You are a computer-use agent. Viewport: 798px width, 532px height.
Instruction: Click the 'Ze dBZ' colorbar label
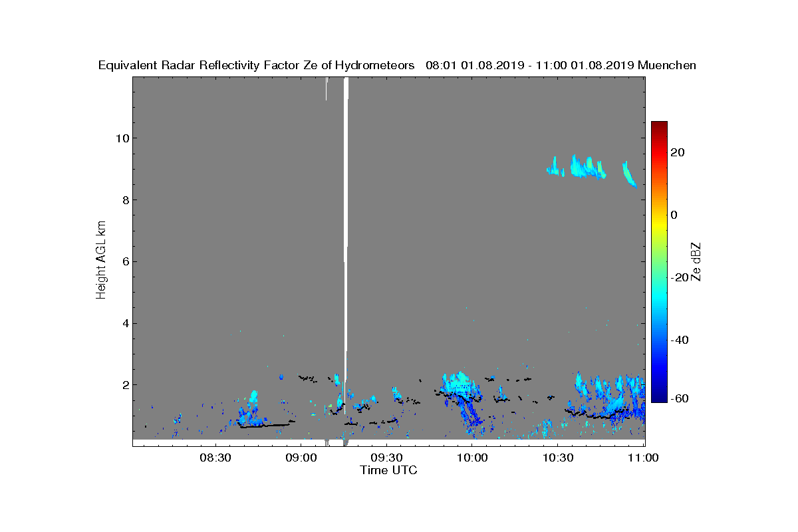tap(696, 261)
